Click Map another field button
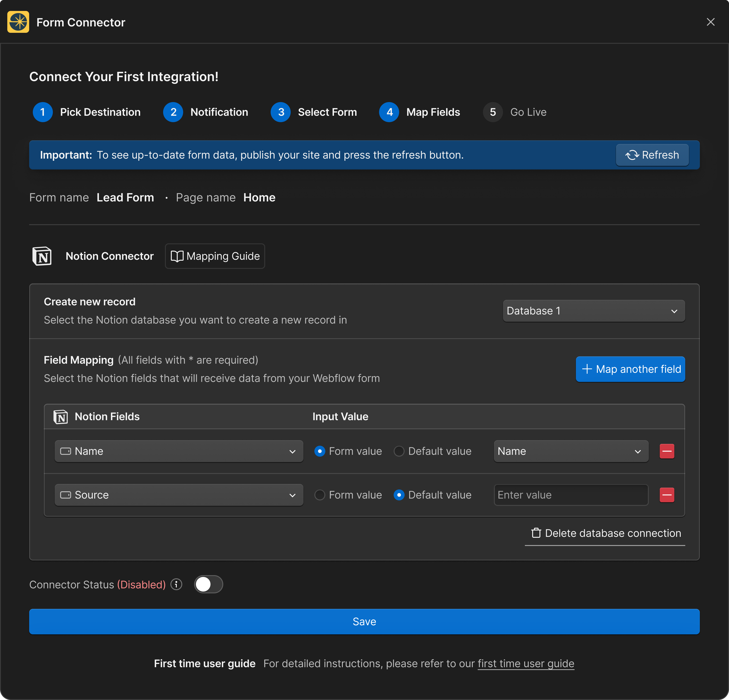 click(630, 369)
